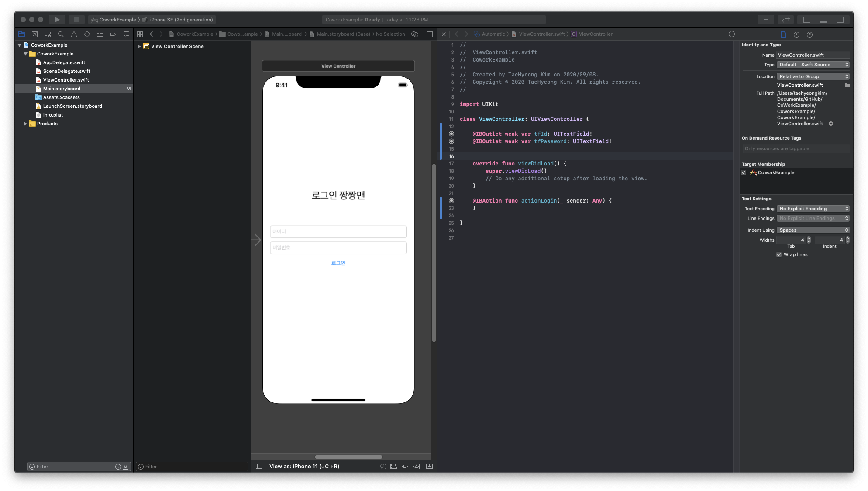Open the Text Encoding dropdown
This screenshot has height=491, width=868.
click(813, 209)
